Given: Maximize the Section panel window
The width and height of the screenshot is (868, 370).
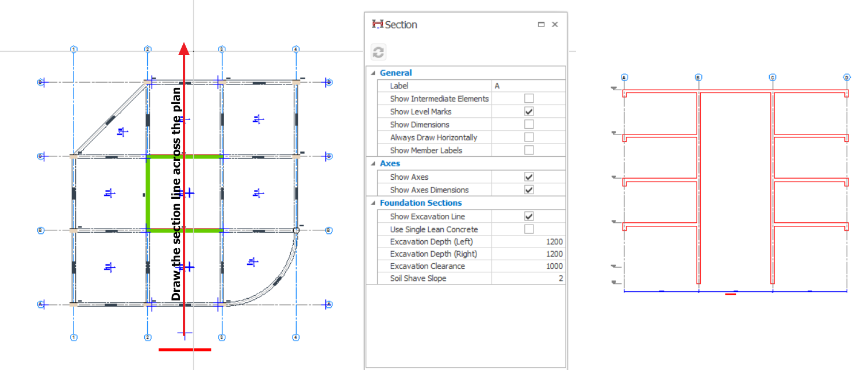Looking at the screenshot, I should [x=541, y=25].
